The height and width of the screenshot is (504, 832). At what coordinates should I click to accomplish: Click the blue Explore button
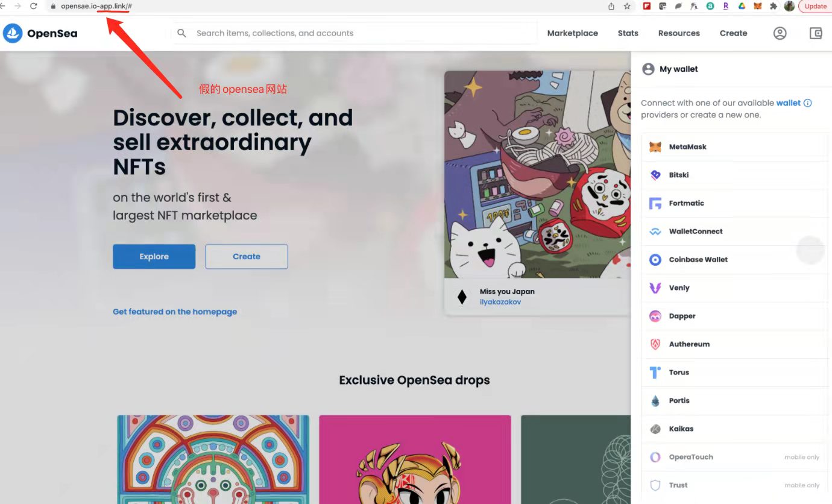click(154, 257)
